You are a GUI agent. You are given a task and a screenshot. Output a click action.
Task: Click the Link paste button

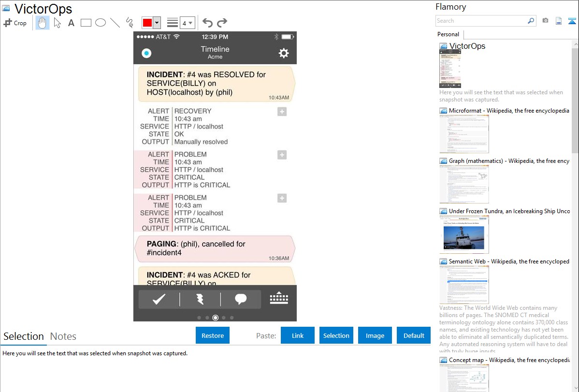point(298,335)
